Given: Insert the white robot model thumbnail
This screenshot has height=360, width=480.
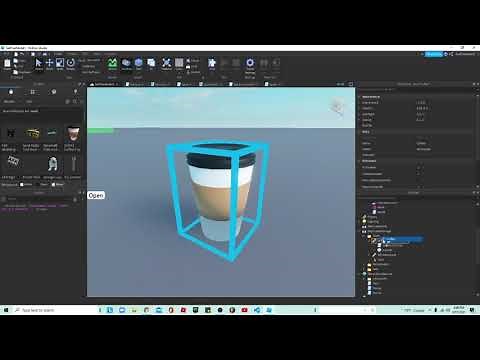Looking at the screenshot, I should point(53,164).
